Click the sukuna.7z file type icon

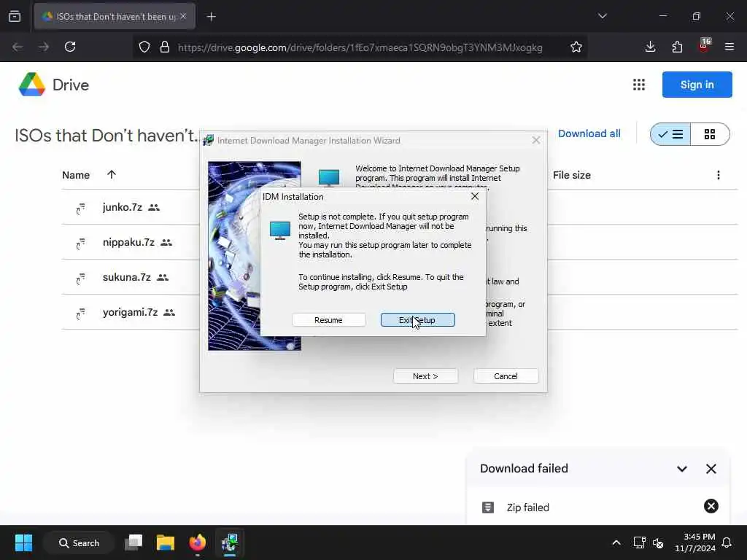click(x=80, y=278)
